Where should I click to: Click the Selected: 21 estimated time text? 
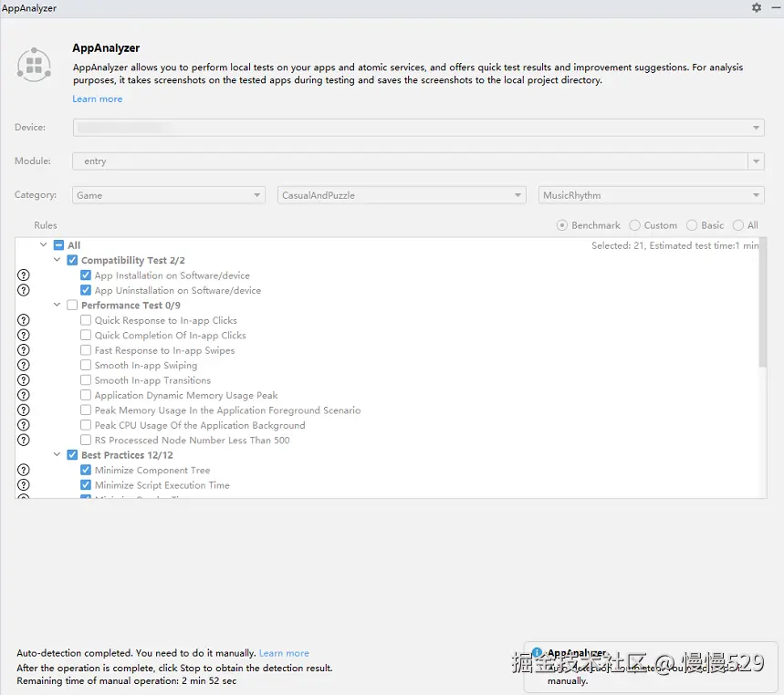click(x=675, y=245)
